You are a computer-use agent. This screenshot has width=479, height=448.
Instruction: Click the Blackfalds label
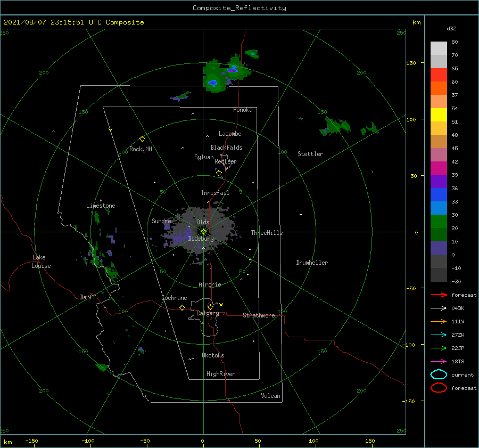coord(226,148)
